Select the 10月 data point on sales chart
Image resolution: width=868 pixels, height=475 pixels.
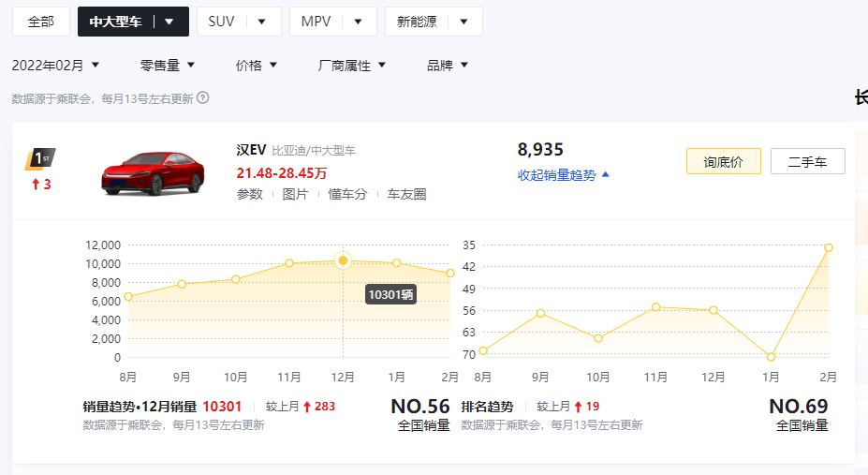pos(236,279)
